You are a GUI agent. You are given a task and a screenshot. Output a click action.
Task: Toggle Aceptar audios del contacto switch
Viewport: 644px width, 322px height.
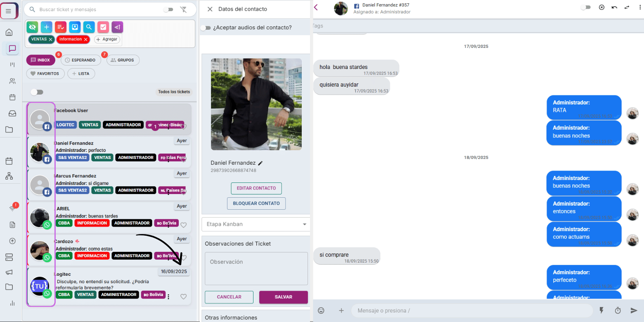[206, 28]
